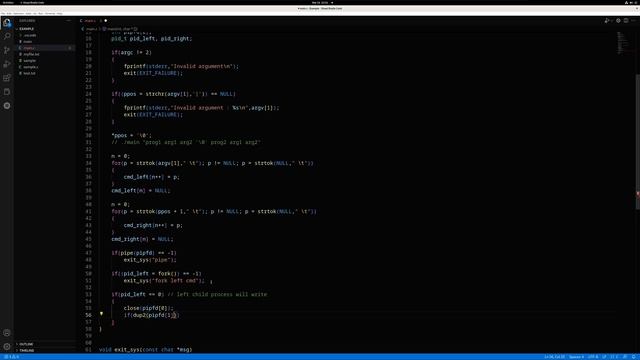Expand the .vscode folder
Screen dimensions: 640x360
point(29,35)
